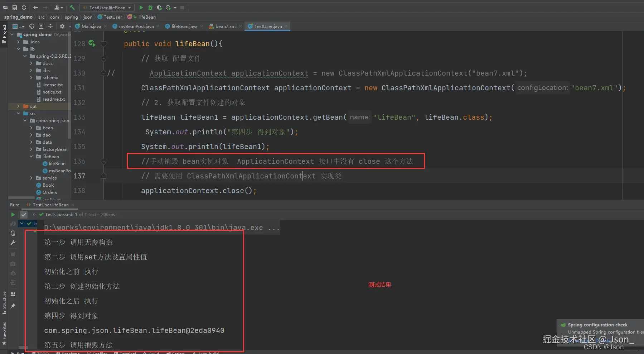Click project tree vertical scrollbar

pyautogui.click(x=69, y=86)
